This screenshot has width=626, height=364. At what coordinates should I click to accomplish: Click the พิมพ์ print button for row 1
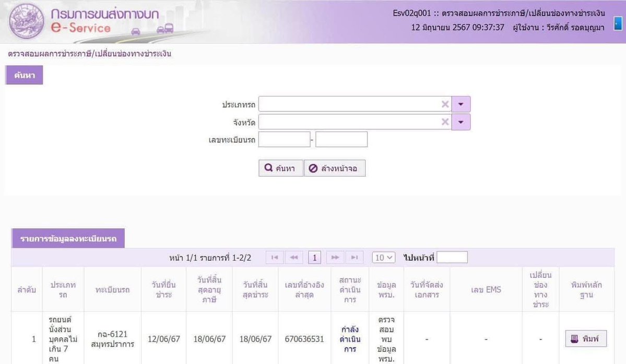click(x=586, y=338)
